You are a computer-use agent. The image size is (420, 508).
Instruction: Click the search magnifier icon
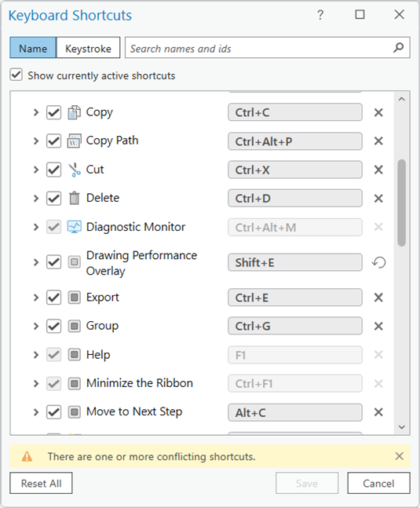399,48
